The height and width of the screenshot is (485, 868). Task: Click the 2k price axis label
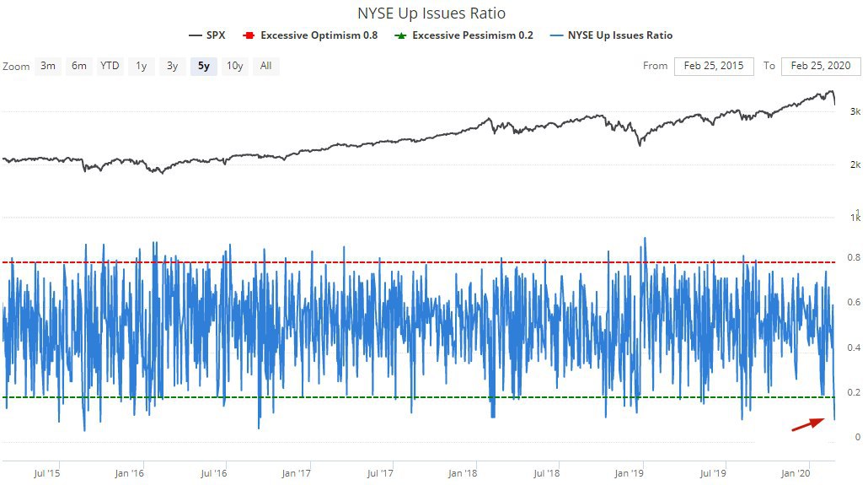click(855, 164)
